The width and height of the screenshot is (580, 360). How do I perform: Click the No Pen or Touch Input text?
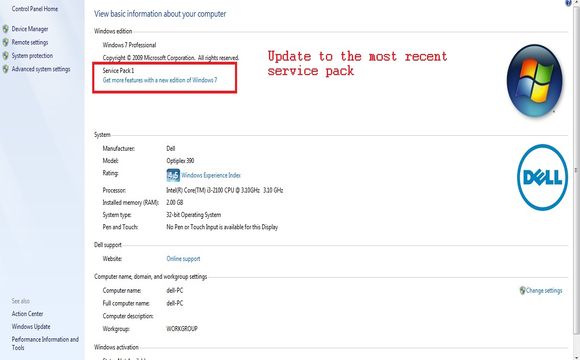(222, 227)
